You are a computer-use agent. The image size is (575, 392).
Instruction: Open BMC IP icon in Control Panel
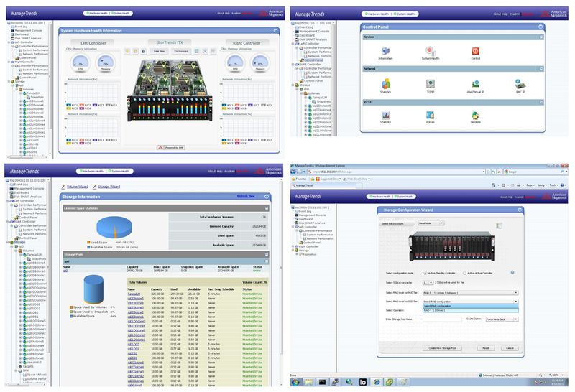click(520, 84)
